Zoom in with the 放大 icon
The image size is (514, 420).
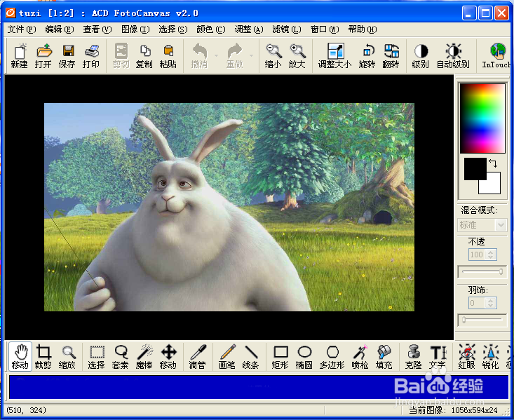pyautogui.click(x=297, y=55)
